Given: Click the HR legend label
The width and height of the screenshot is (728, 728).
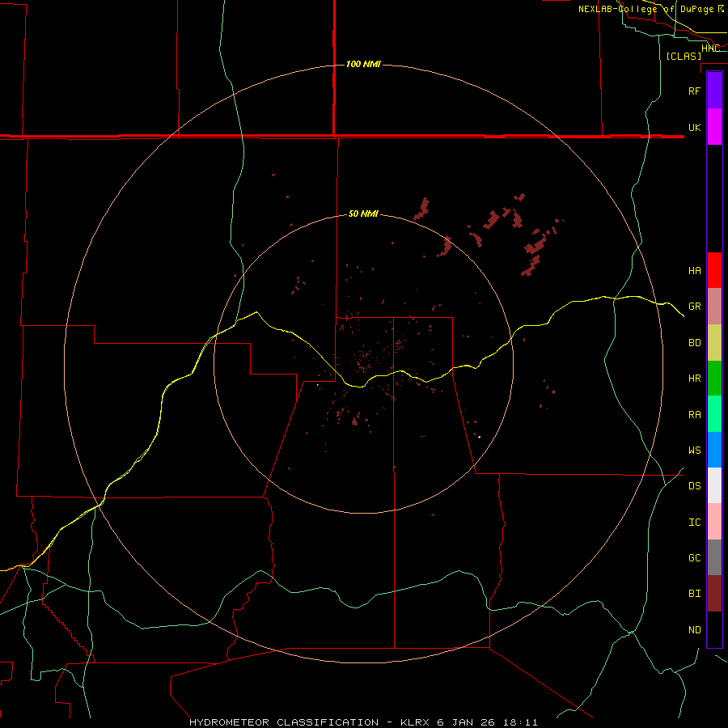Looking at the screenshot, I should pyautogui.click(x=694, y=379).
